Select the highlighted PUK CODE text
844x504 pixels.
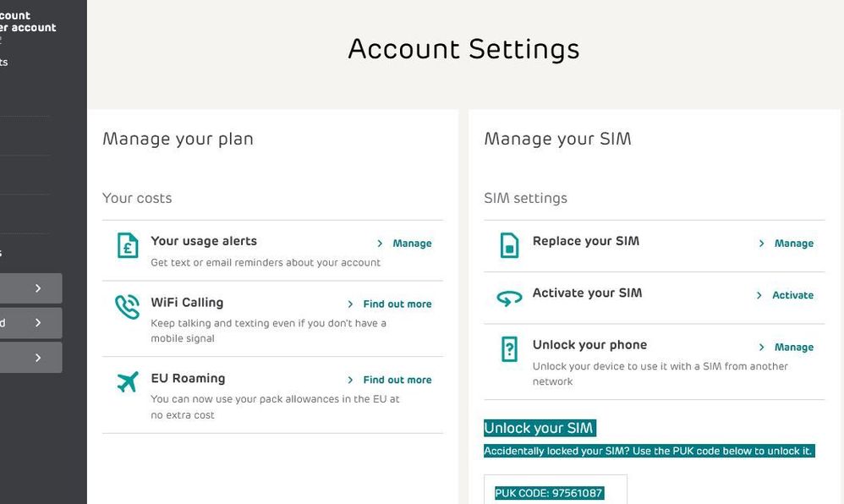click(x=549, y=493)
